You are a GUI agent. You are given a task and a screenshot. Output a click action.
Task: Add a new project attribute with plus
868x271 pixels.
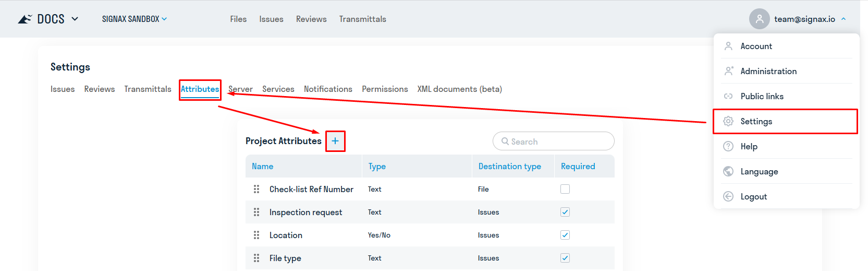(335, 141)
